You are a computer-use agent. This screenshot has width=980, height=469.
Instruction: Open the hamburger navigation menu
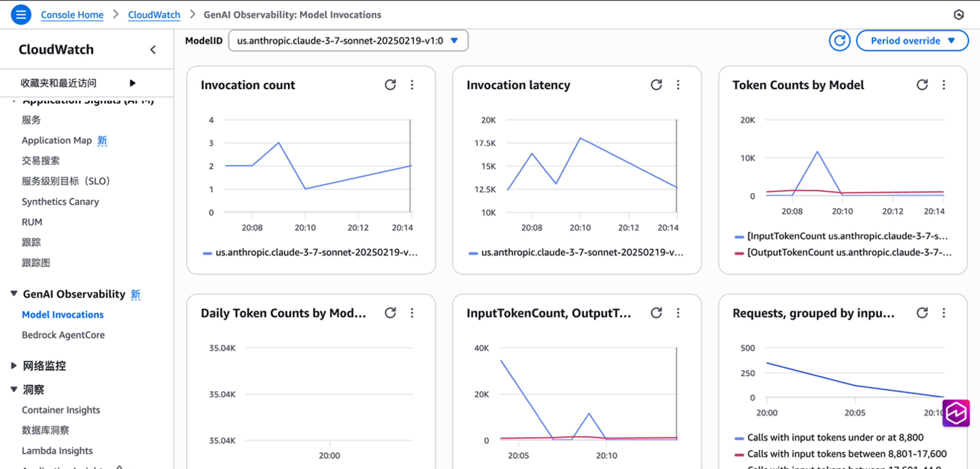click(x=21, y=14)
